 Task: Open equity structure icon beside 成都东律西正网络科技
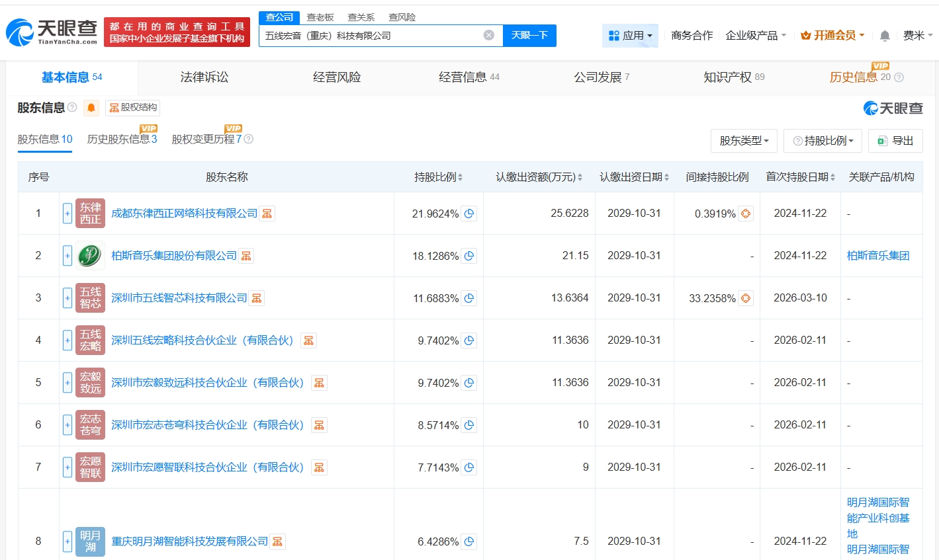click(x=267, y=214)
